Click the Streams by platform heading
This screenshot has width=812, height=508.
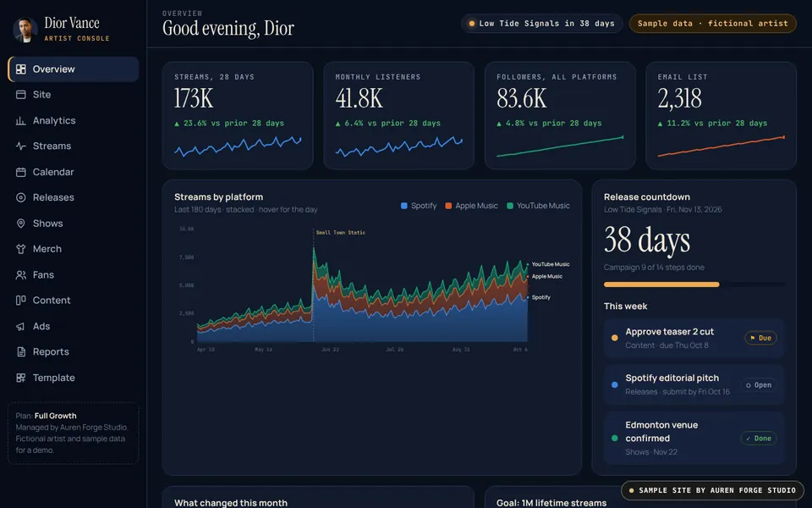click(218, 197)
